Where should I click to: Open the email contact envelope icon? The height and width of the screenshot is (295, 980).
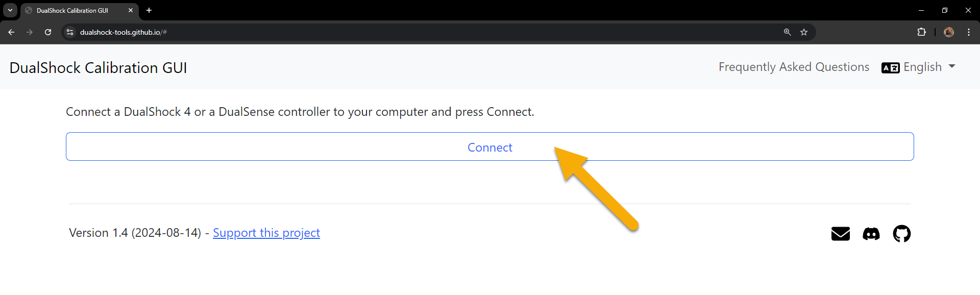tap(840, 234)
